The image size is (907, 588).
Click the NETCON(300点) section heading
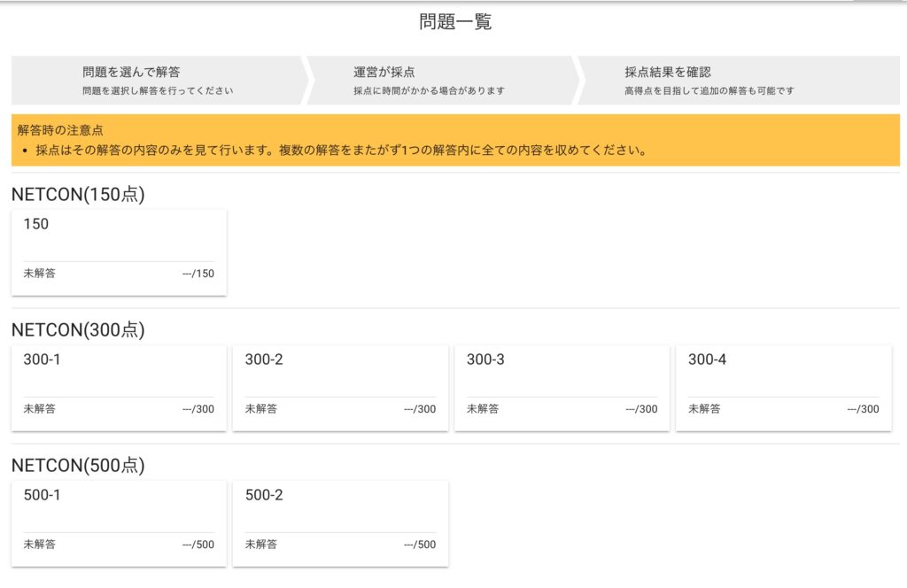click(78, 329)
